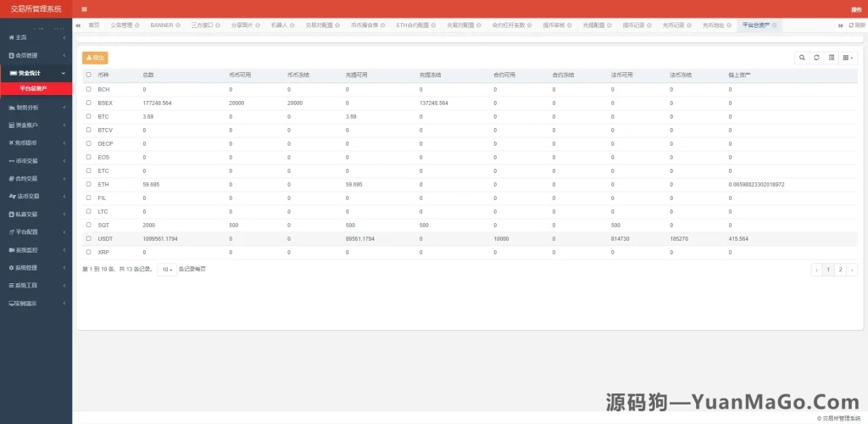Close the 充币地址 tab
868x424 pixels.
pos(728,25)
